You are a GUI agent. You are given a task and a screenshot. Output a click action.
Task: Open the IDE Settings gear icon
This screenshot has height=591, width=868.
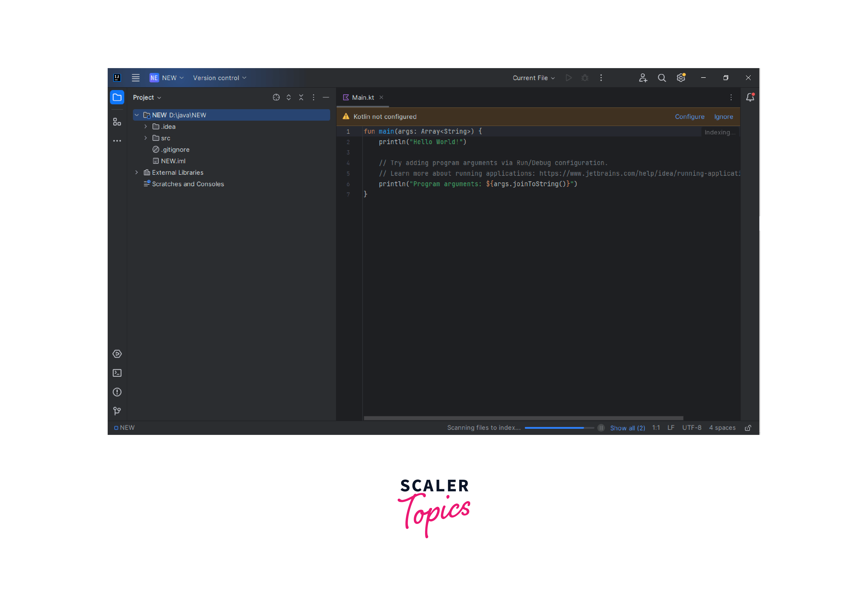click(x=680, y=78)
